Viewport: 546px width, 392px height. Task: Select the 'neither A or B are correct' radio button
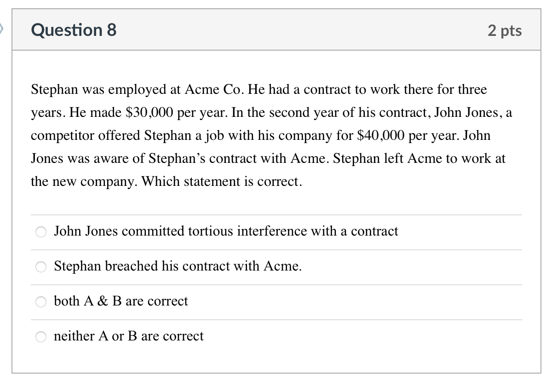40,337
